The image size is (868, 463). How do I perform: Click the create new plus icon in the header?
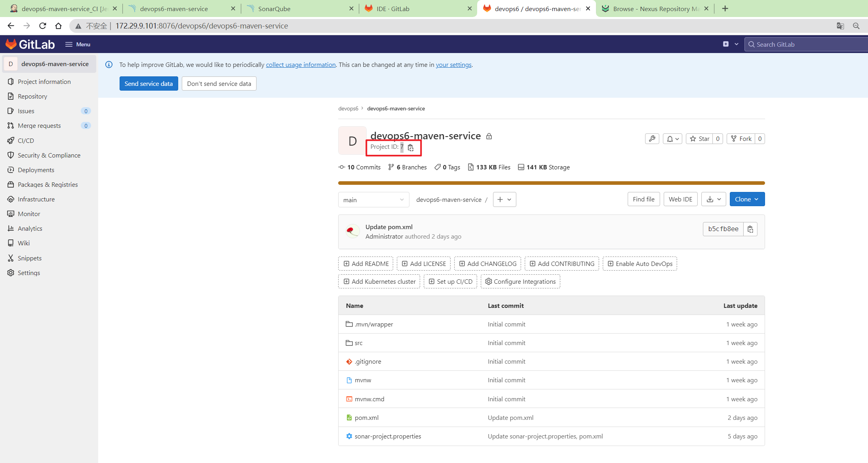[x=725, y=44]
